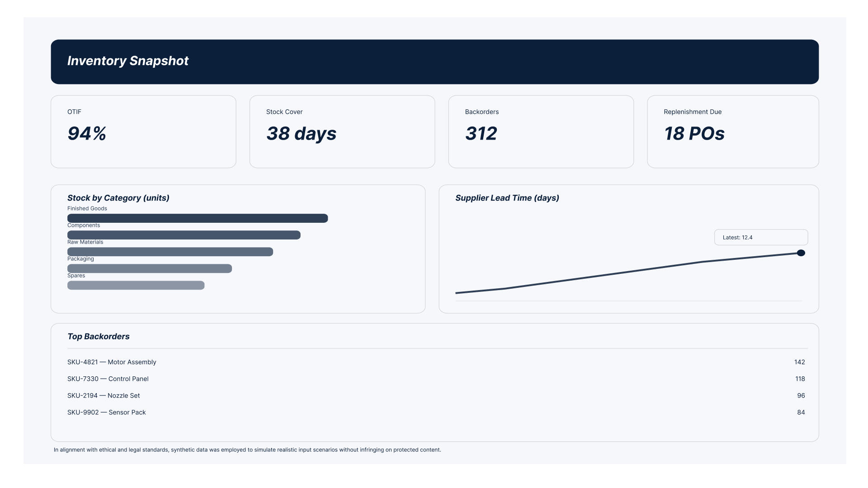The width and height of the screenshot is (868, 488).
Task: Open the Backorders 312 card
Action: (541, 131)
